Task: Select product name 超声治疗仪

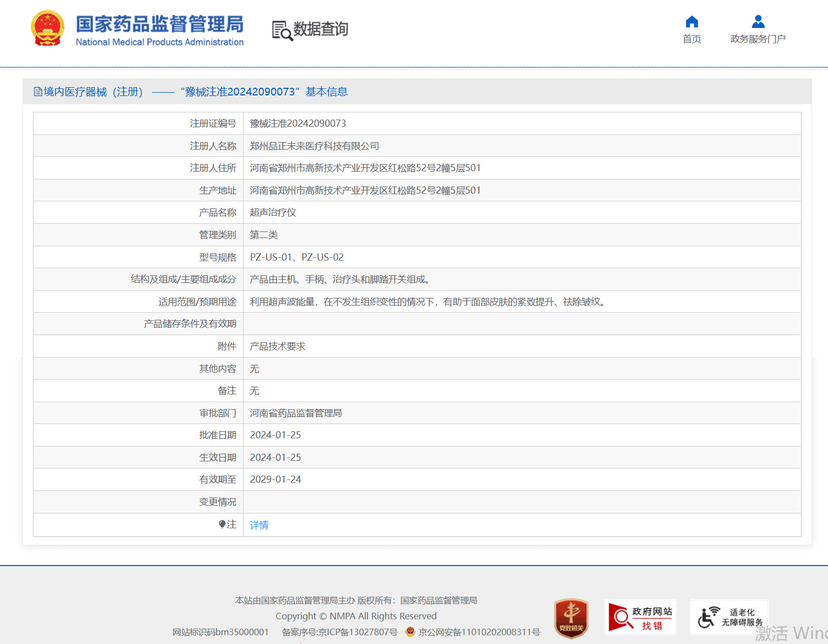Action: tap(273, 212)
